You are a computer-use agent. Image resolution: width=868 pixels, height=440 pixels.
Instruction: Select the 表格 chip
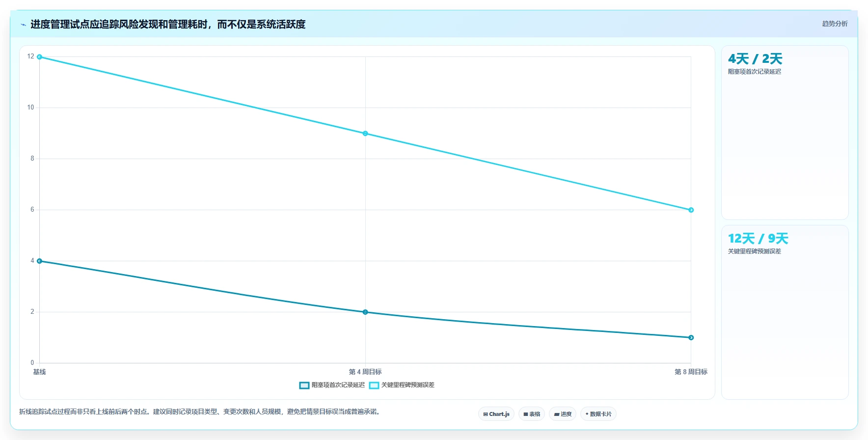tap(532, 414)
